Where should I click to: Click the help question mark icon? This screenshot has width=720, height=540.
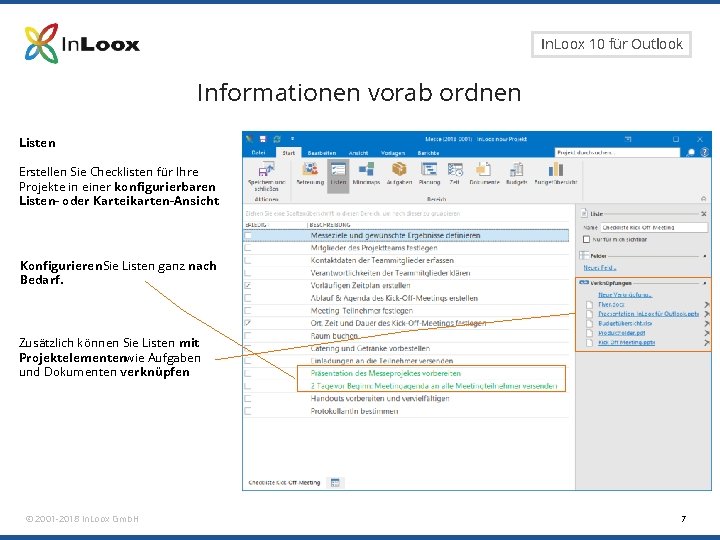pyautogui.click(x=705, y=152)
